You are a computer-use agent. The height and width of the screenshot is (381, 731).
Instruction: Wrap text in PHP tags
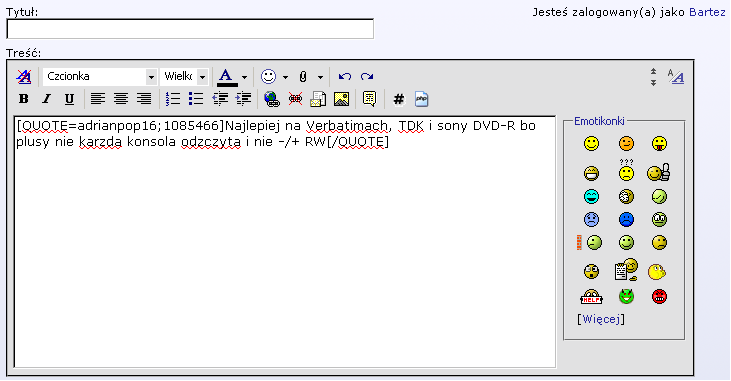pos(421,99)
